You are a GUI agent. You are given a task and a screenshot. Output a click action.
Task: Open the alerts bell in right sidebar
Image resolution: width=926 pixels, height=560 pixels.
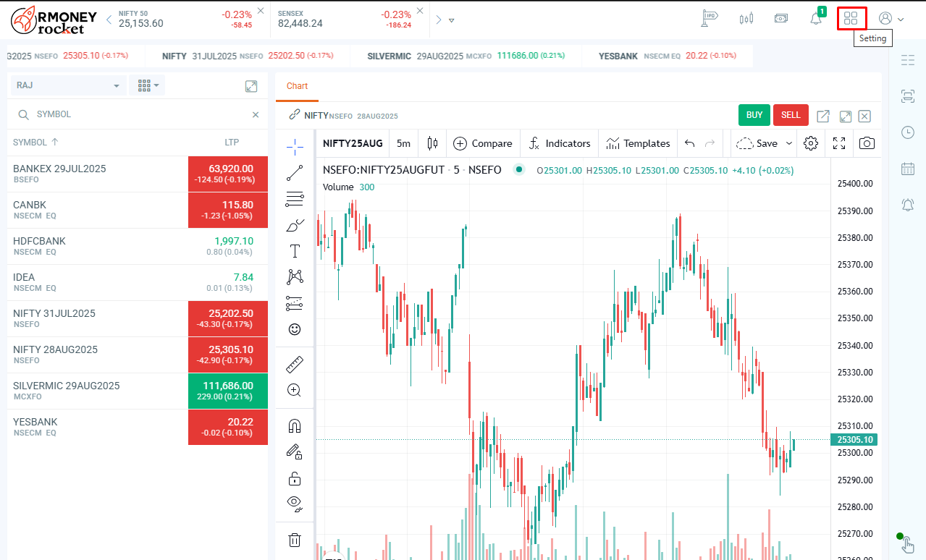(908, 205)
